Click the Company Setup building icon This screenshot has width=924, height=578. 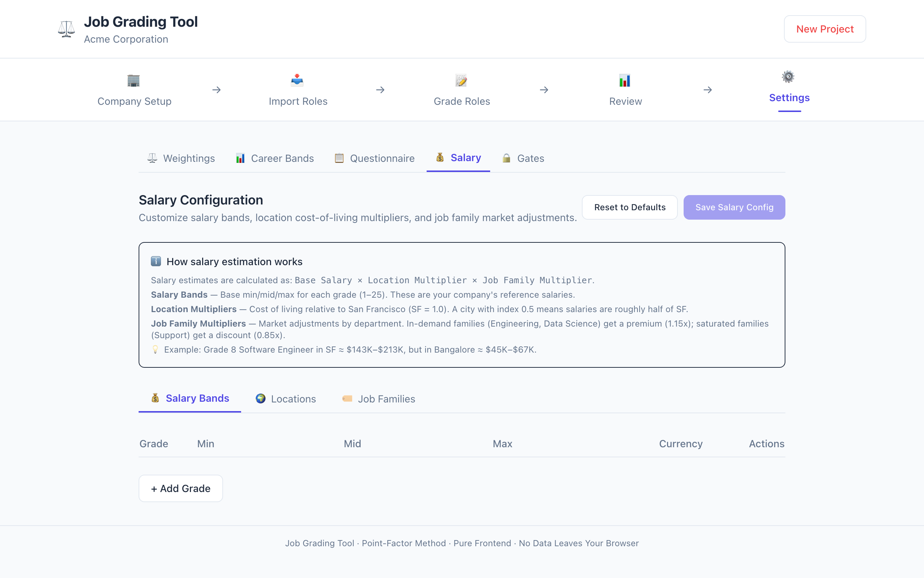(134, 81)
